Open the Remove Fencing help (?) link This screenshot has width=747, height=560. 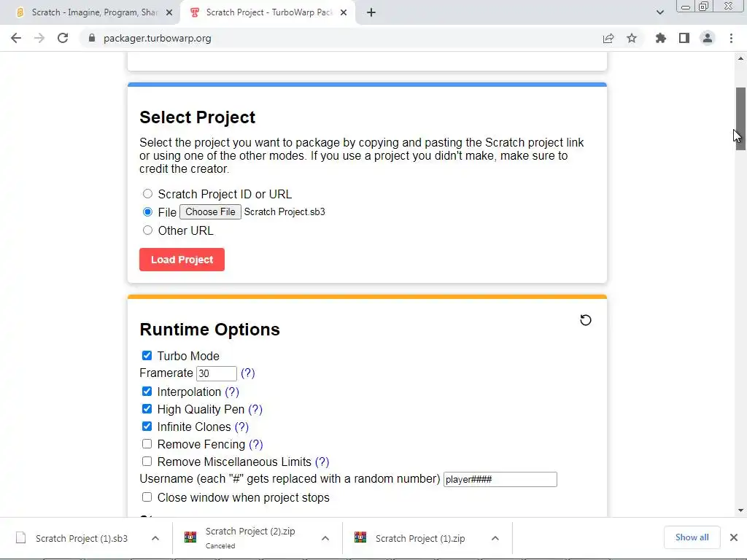coord(256,445)
